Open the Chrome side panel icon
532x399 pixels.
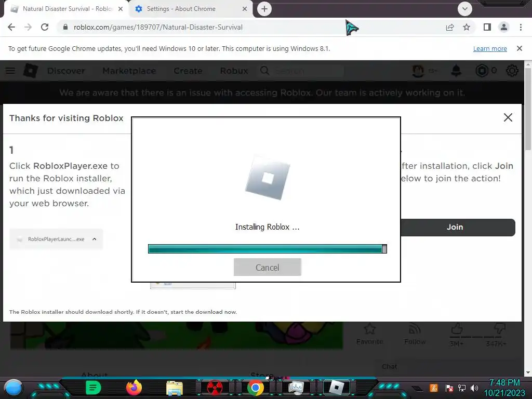pos(487,27)
